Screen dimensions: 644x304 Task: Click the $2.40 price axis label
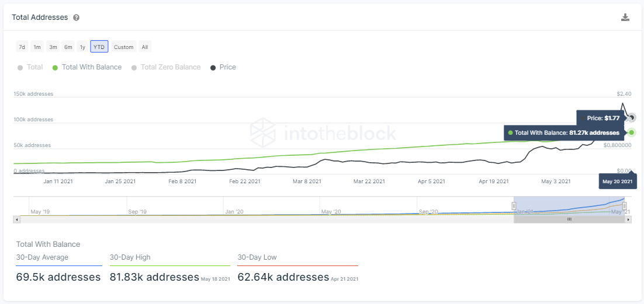(624, 94)
